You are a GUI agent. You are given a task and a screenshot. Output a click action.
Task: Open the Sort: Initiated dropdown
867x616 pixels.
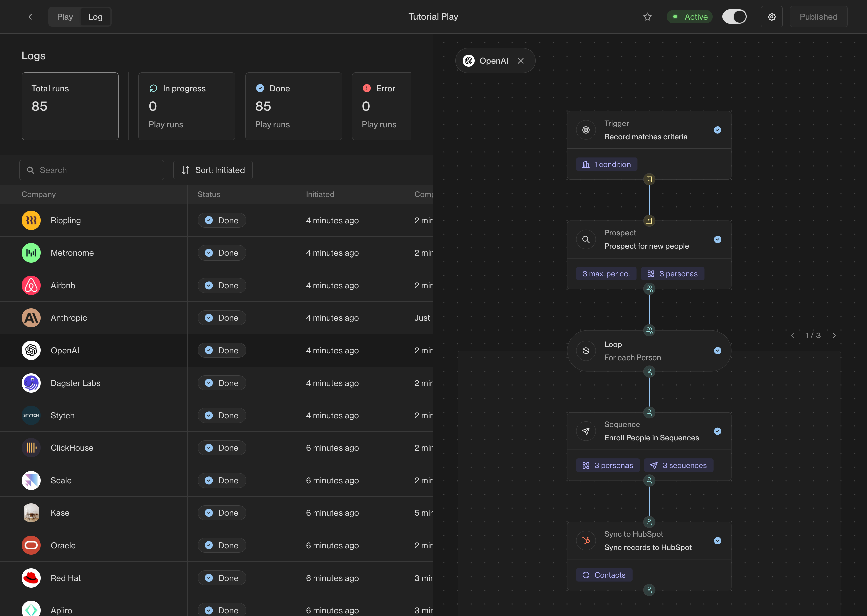point(213,170)
